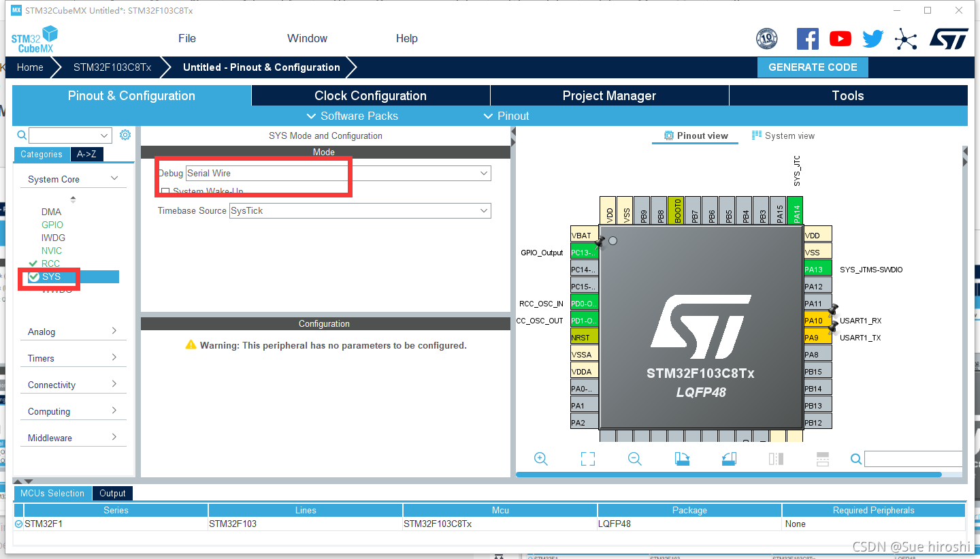Open the category settings gear icon

[x=125, y=135]
